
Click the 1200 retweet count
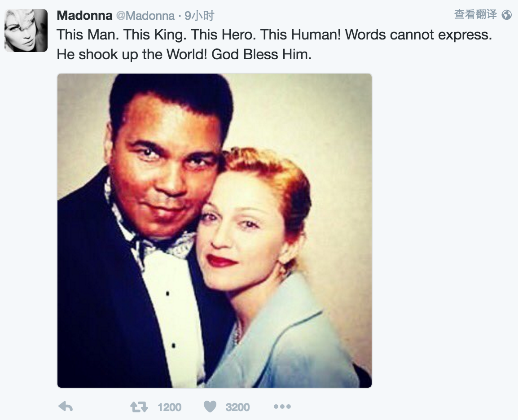[x=170, y=407]
